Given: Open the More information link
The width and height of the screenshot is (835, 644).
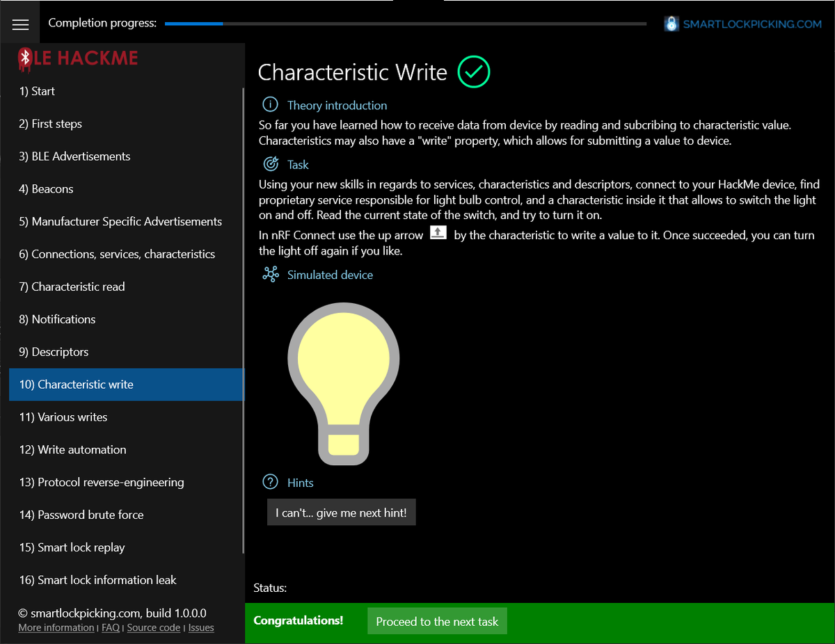Looking at the screenshot, I should click(56, 627).
